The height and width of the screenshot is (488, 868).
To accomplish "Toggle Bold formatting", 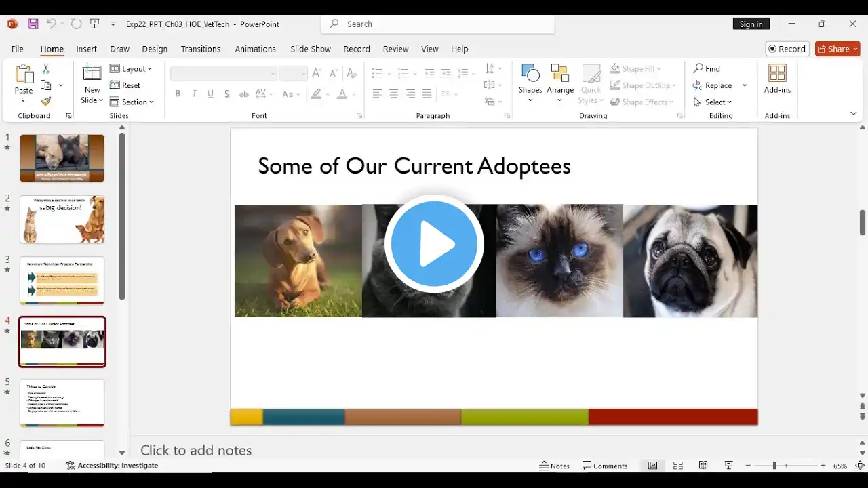I will 178,94.
